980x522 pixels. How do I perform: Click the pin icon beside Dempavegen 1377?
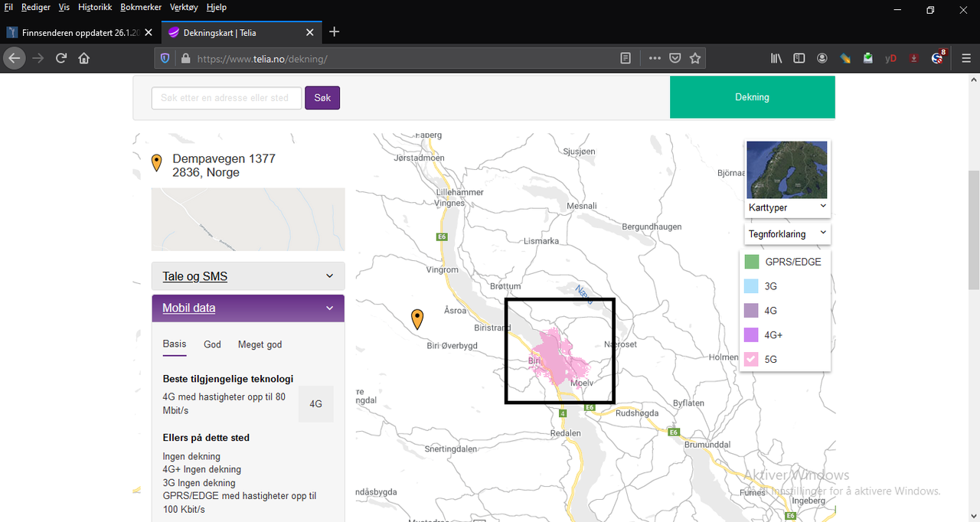[x=157, y=163]
